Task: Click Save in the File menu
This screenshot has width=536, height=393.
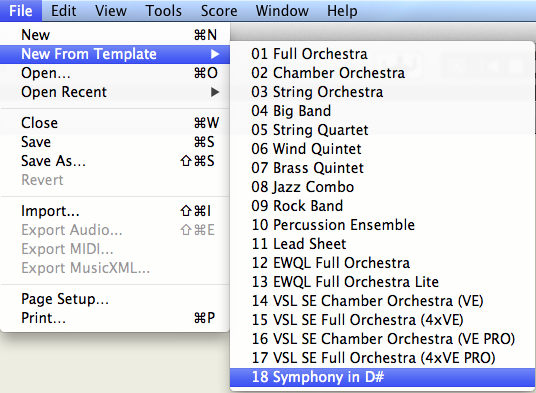Action: tap(115, 142)
